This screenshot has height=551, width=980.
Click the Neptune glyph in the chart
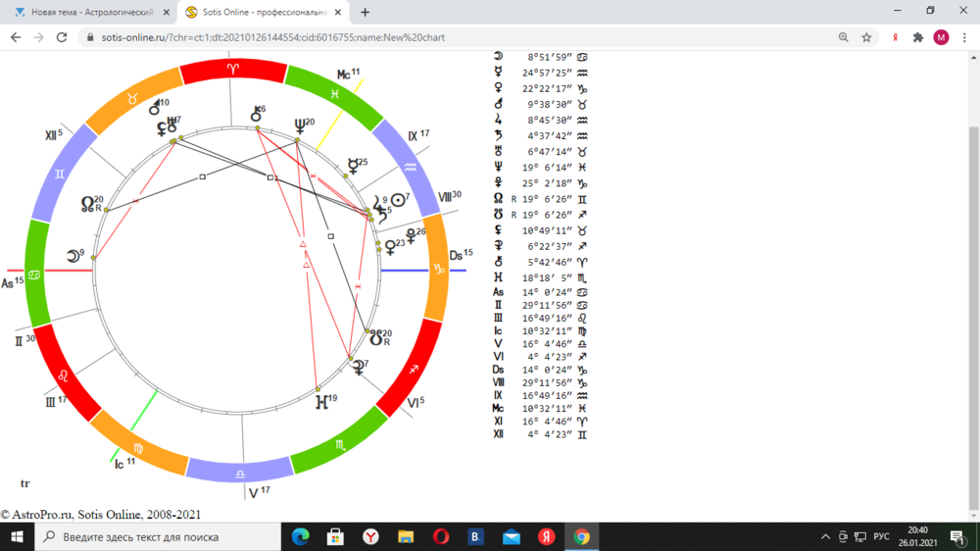301,126
